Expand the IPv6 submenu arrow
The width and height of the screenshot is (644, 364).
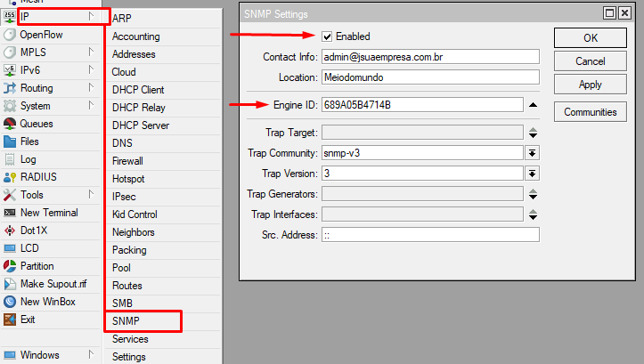[x=91, y=69]
